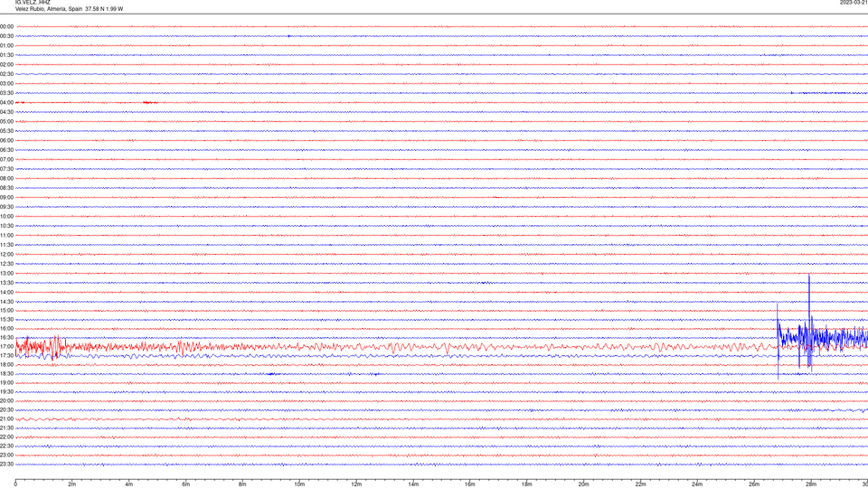This screenshot has width=868, height=488.
Task: Click the 18m tick on the minute axis
Action: coord(527,484)
